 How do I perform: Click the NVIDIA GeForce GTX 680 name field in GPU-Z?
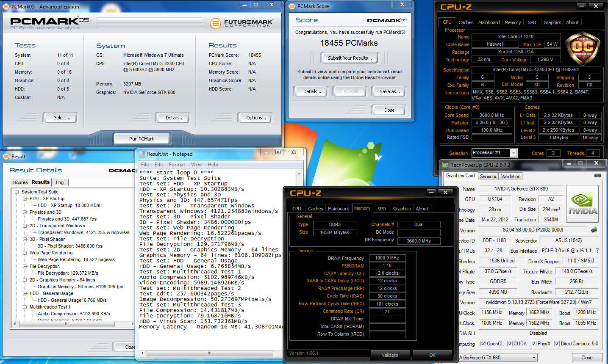(x=521, y=189)
